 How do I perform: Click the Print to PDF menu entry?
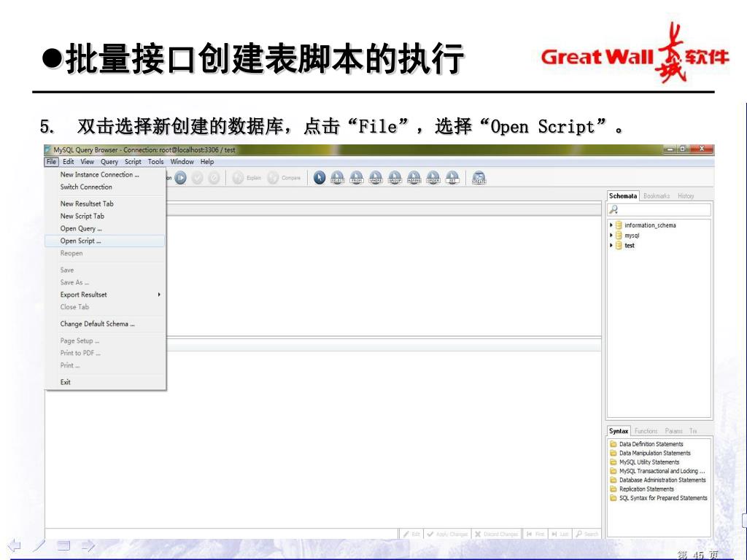pyautogui.click(x=105, y=354)
